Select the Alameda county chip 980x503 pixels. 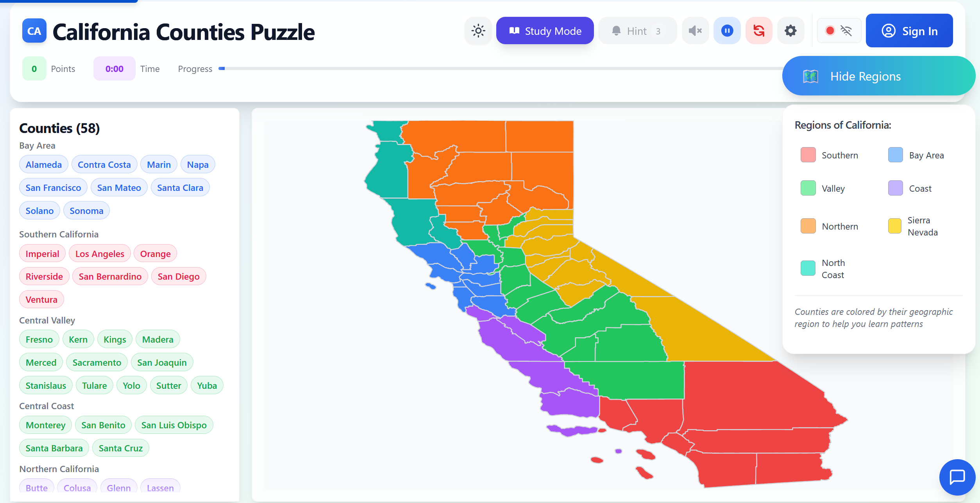tap(43, 164)
